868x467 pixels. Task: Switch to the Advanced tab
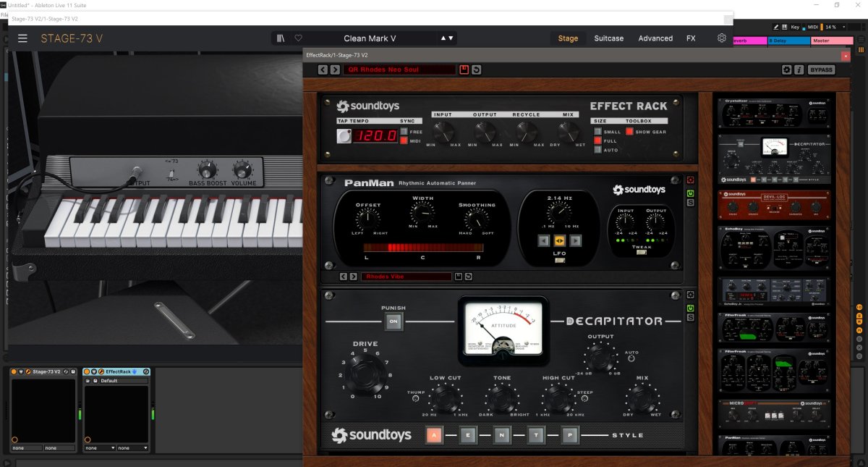pos(655,38)
